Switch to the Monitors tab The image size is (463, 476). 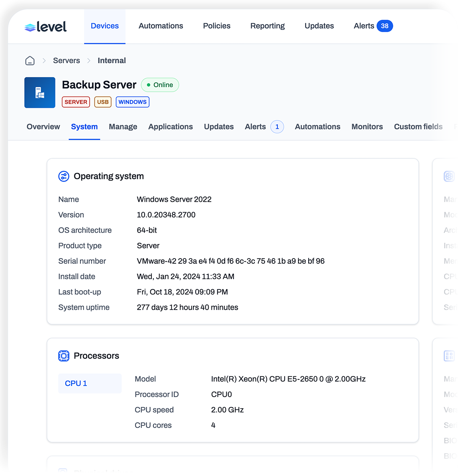coord(367,127)
